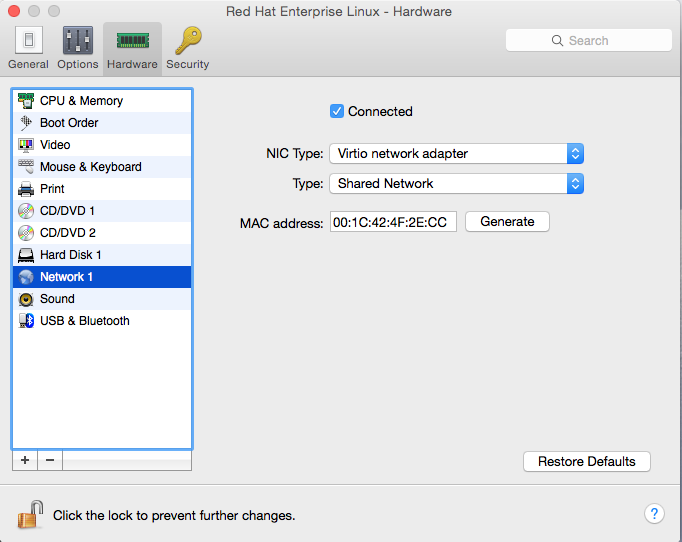The height and width of the screenshot is (542, 682).
Task: Select 'Network 1' text in list
Action: [x=67, y=277]
